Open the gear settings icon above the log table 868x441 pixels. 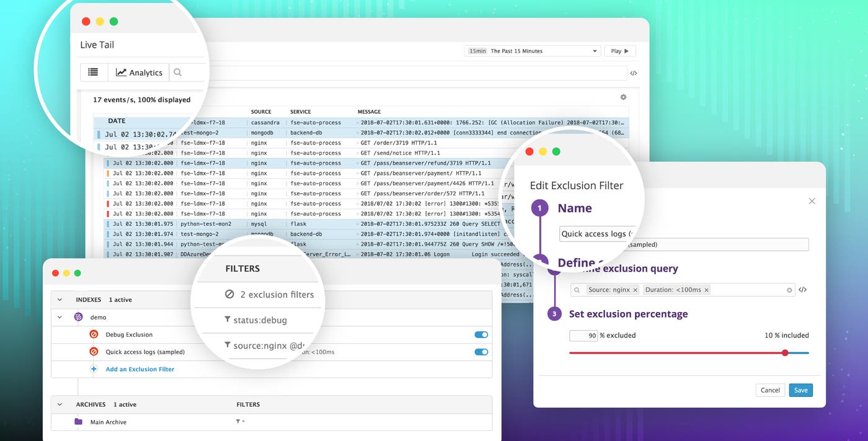coord(623,97)
